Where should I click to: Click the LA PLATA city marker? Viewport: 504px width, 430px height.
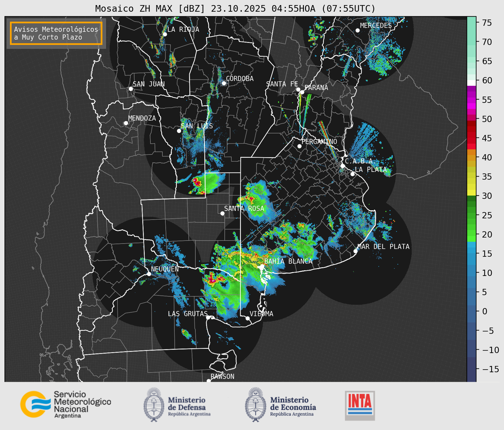click(353, 174)
